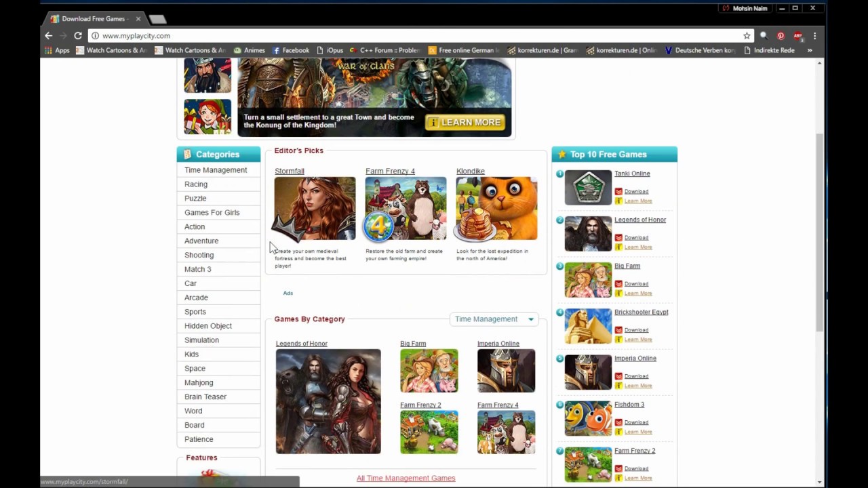Click the magnifier extension icon in toolbar
Image resolution: width=868 pixels, height=488 pixels.
point(764,36)
